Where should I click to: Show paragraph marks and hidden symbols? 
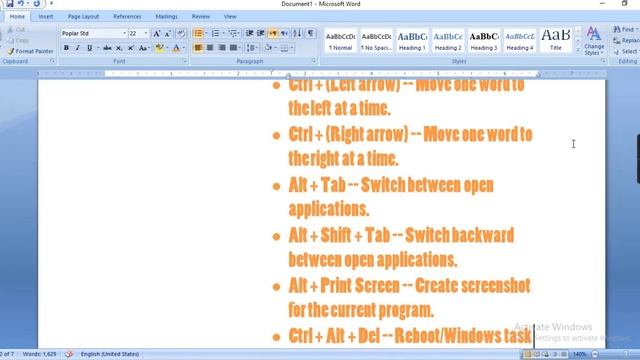311,33
